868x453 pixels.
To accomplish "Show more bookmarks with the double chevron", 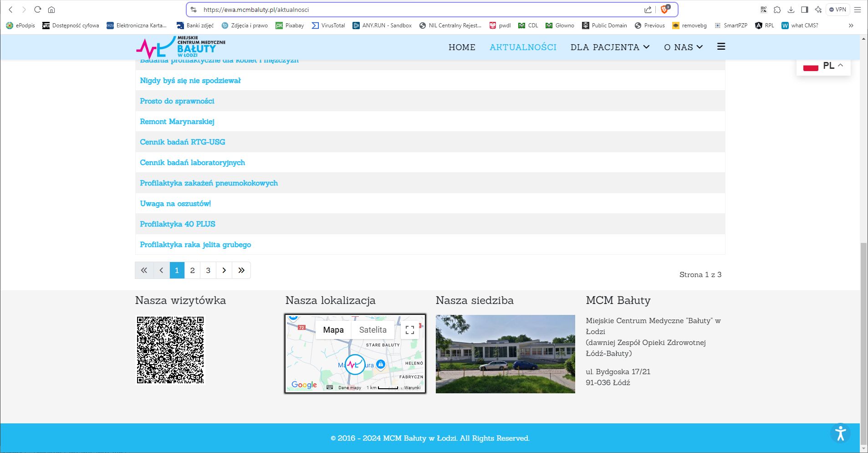I will pos(851,26).
